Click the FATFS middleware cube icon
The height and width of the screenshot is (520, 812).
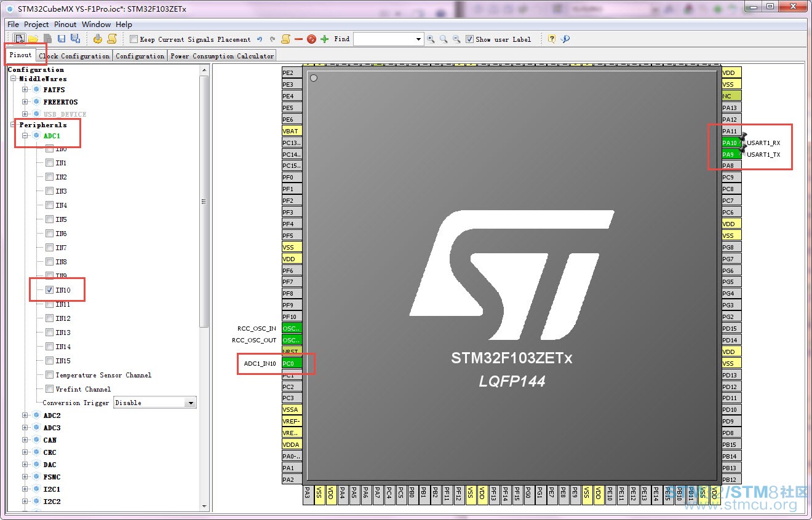36,90
